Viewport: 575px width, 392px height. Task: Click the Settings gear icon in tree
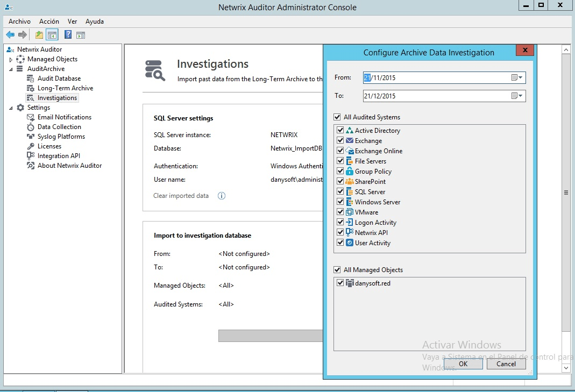click(x=20, y=108)
